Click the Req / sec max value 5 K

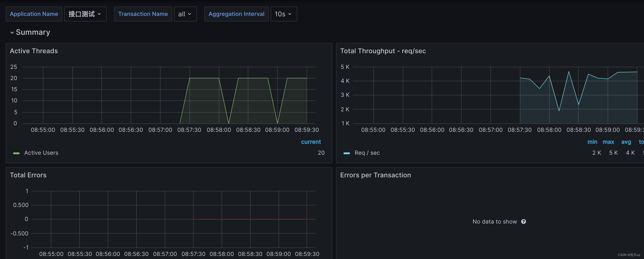[613, 153]
